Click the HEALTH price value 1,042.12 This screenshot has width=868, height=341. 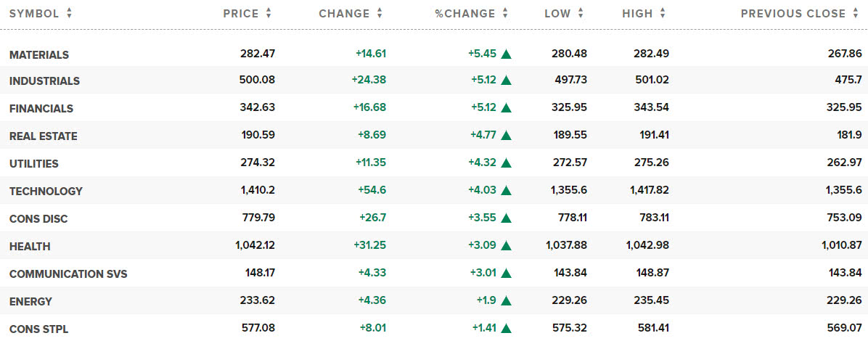tap(255, 246)
